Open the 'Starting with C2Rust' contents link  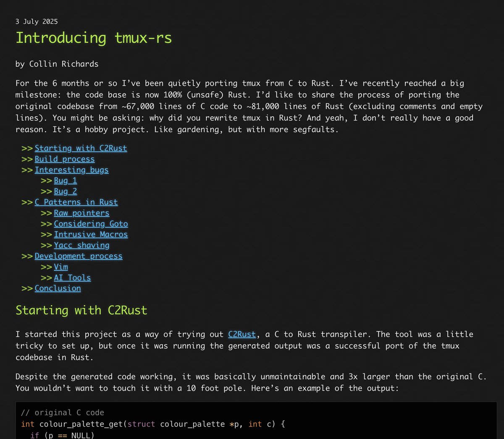[x=81, y=148]
